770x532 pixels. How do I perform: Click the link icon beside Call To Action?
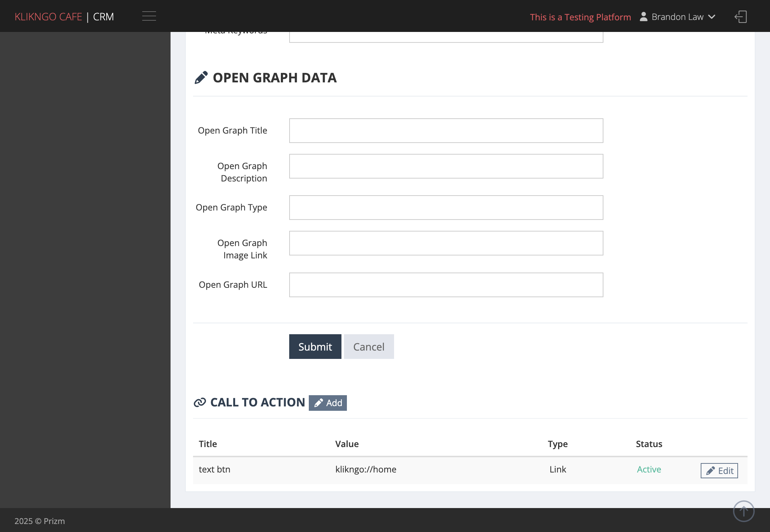(200, 402)
